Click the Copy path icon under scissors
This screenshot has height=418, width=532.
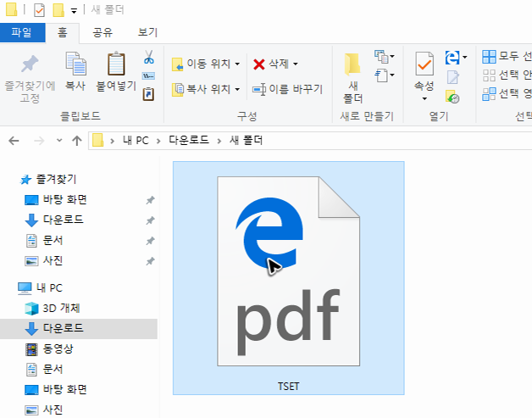coord(148,75)
